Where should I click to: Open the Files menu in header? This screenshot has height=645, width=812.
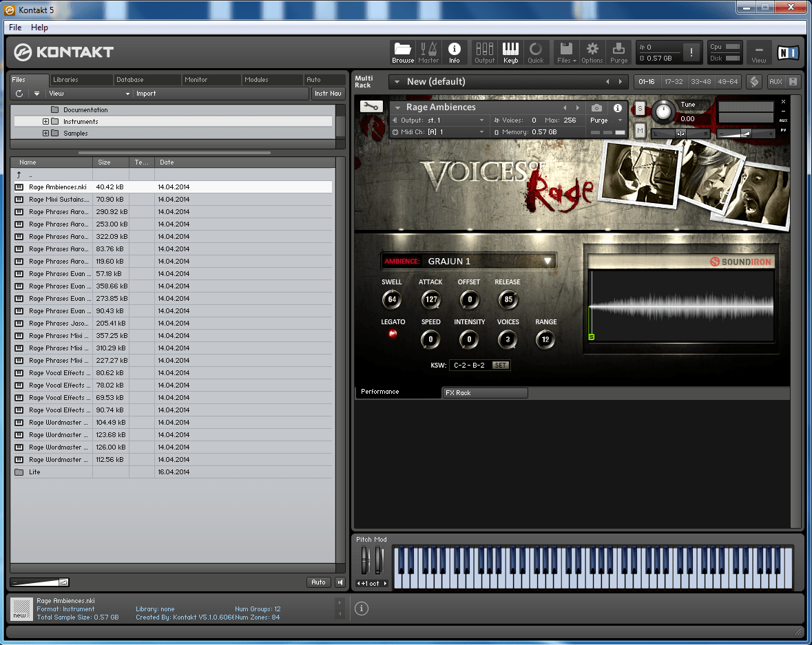(x=567, y=53)
